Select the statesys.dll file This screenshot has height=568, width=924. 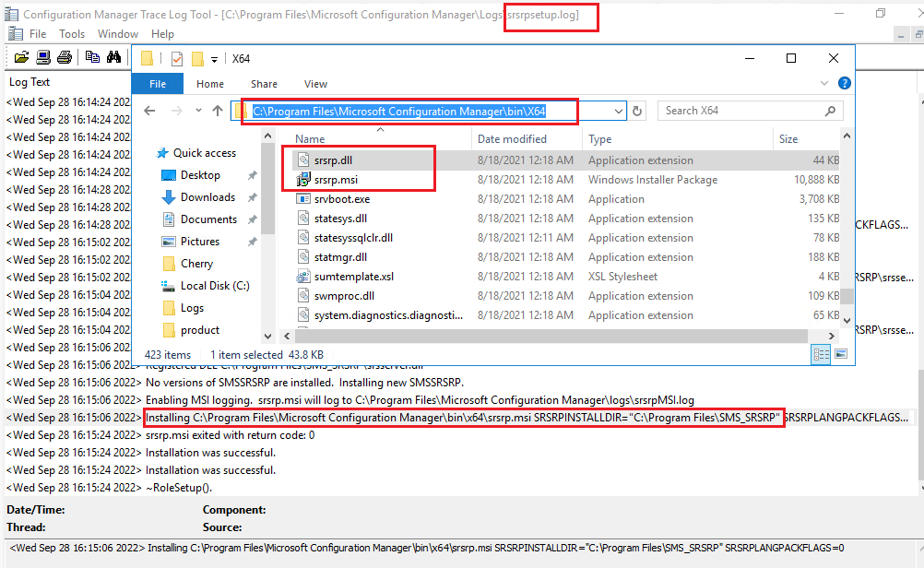pos(340,219)
